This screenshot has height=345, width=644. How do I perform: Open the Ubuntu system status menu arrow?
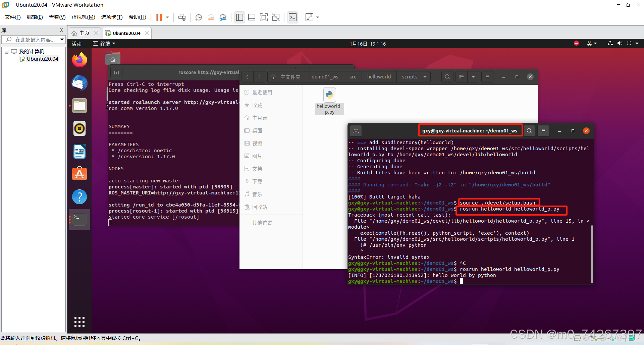tap(637, 43)
